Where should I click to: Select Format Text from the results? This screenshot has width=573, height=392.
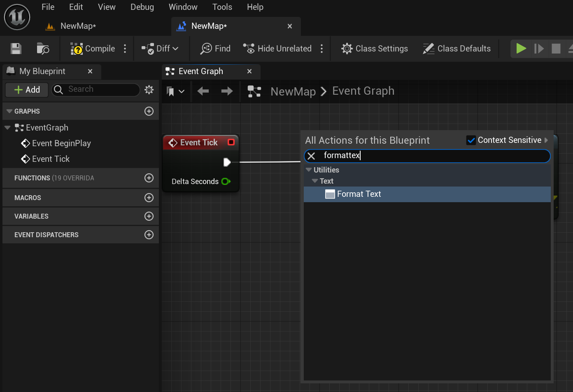tap(427, 194)
